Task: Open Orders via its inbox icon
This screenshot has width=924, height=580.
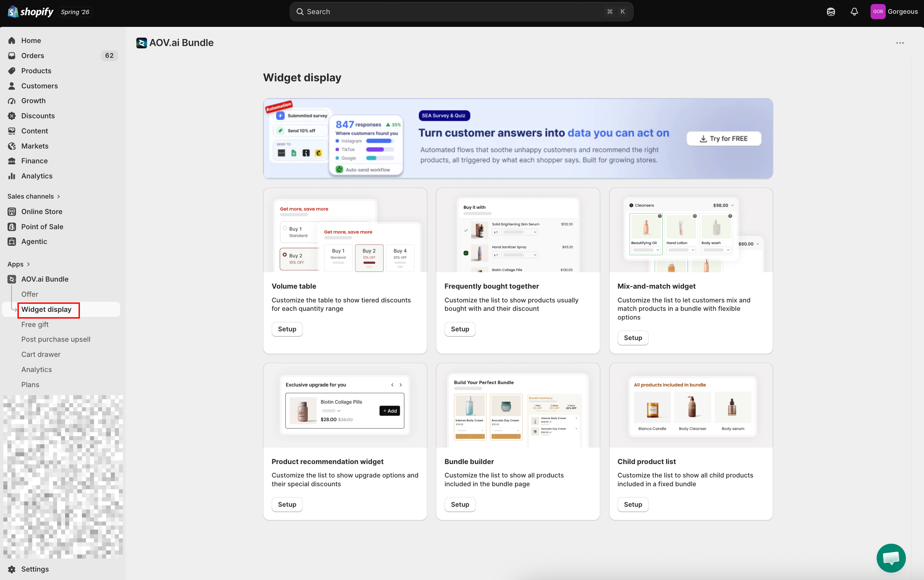Action: [12, 56]
